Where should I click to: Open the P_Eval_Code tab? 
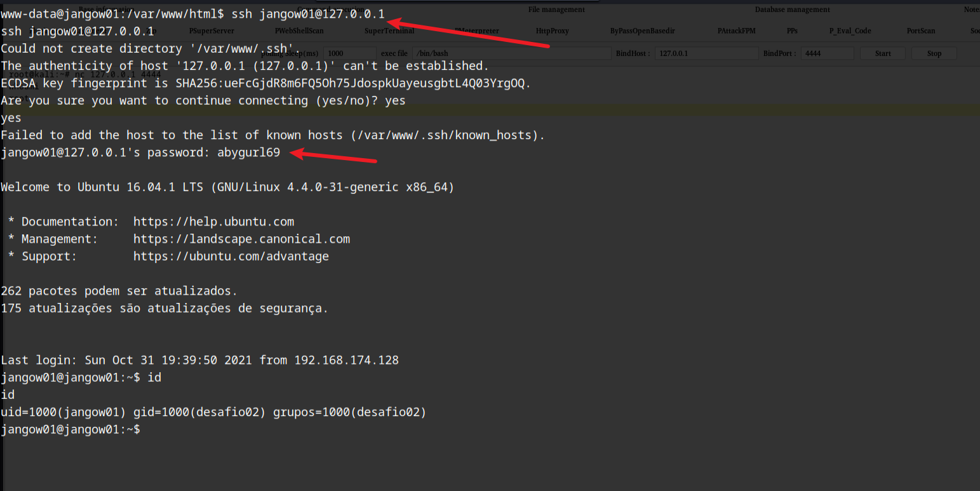tap(850, 30)
